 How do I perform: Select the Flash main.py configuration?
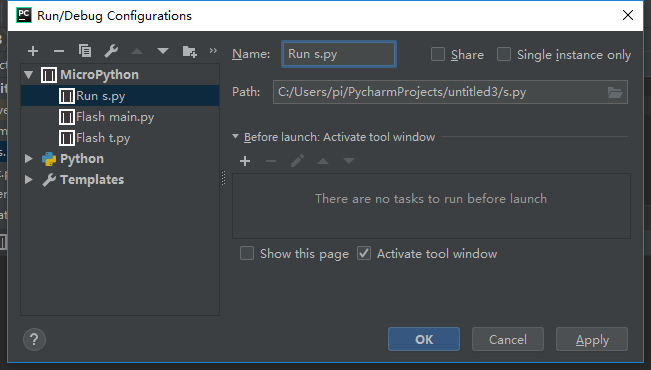coord(120,117)
